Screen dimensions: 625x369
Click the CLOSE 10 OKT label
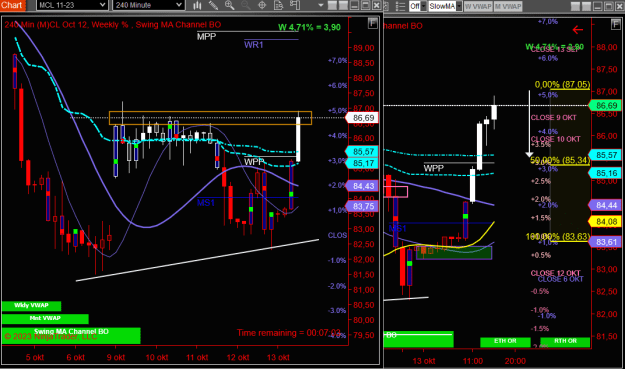tap(555, 139)
